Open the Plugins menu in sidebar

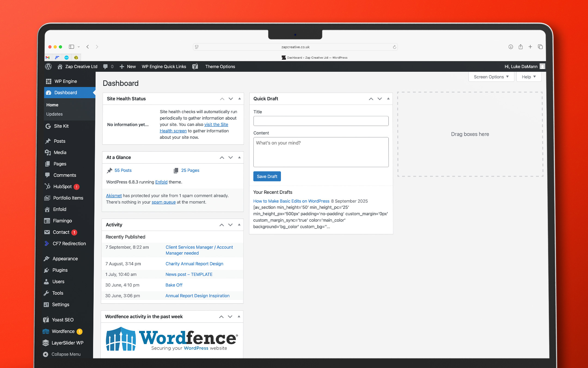[x=60, y=270]
